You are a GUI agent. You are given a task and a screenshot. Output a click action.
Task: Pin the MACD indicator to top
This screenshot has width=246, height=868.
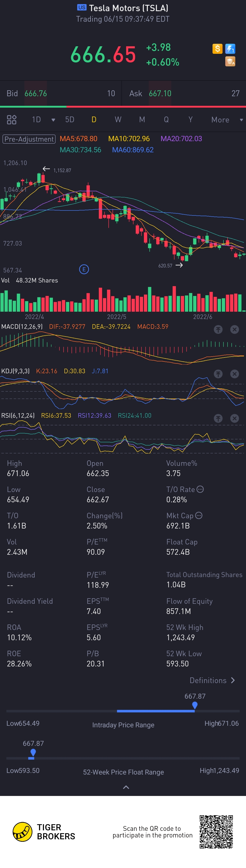218,329
